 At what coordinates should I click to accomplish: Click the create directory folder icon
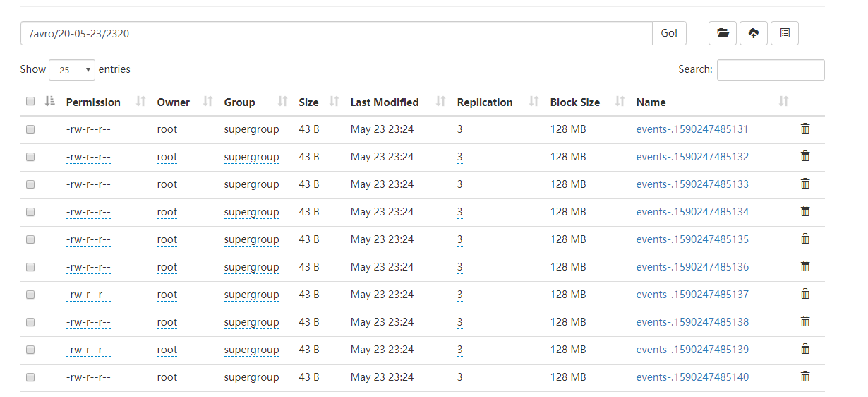tap(723, 33)
